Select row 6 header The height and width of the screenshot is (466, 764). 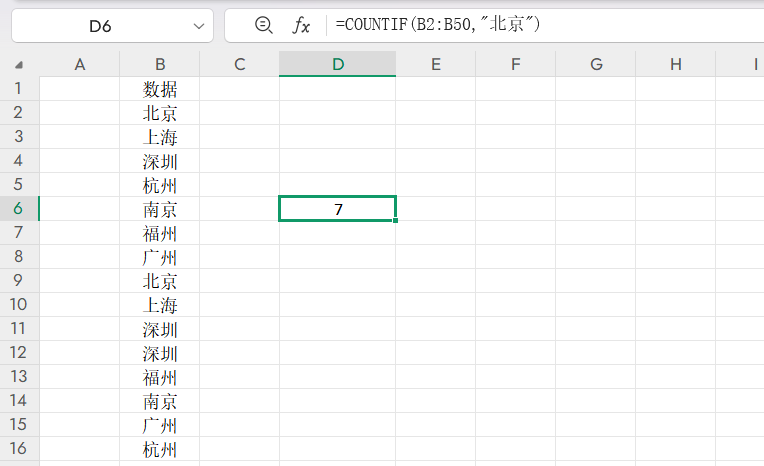click(x=19, y=209)
